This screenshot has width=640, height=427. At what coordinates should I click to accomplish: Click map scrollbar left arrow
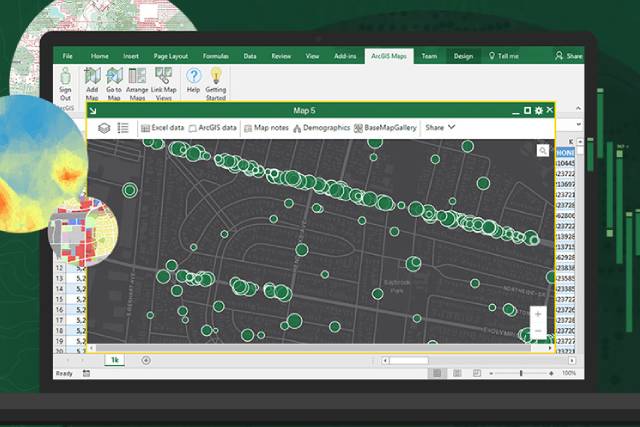click(91, 348)
